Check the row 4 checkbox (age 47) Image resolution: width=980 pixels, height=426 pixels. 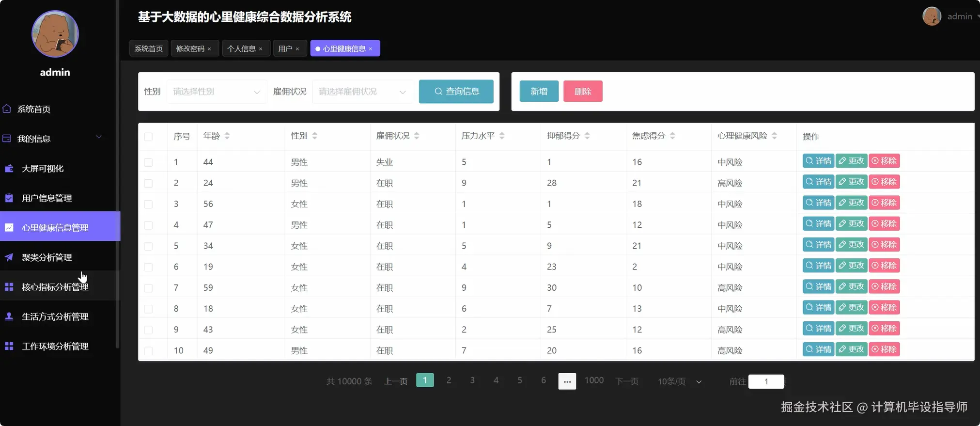click(x=148, y=225)
